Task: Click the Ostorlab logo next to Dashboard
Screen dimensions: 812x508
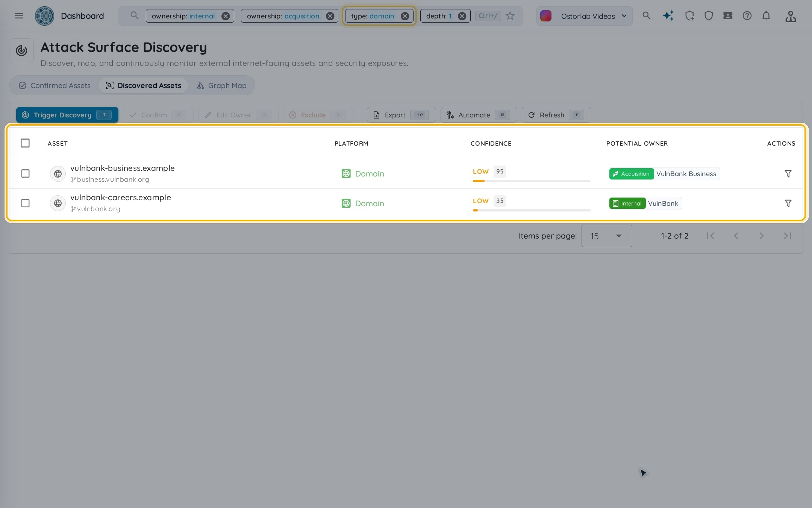Action: pos(44,16)
